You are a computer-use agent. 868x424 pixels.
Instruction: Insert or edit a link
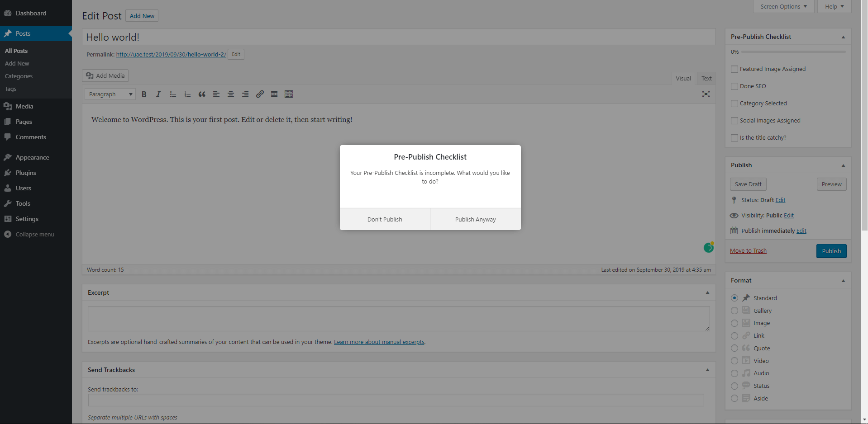click(260, 94)
